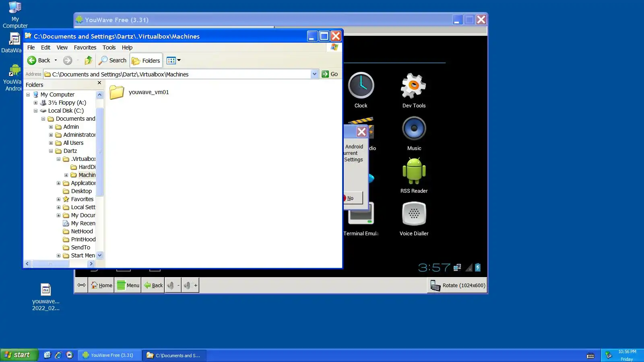Launch Terminal Emulator in YouWave
The width and height of the screenshot is (644, 362).
click(x=361, y=219)
